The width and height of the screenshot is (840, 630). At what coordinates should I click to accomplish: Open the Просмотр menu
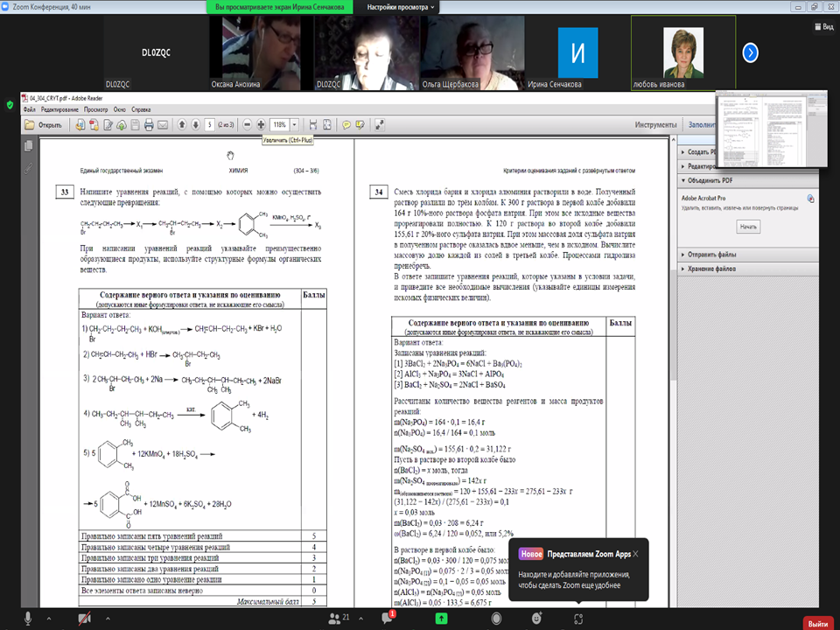[x=95, y=109]
